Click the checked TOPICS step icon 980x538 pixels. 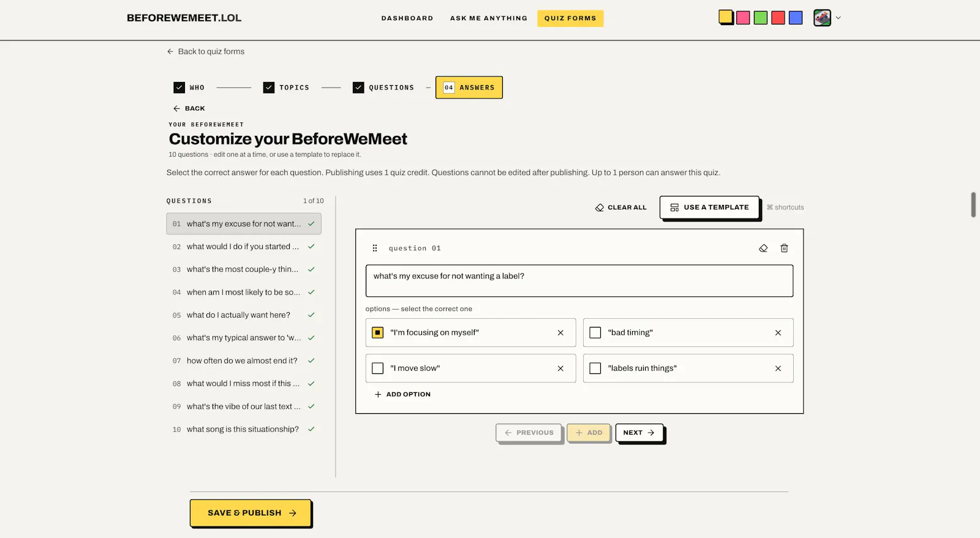269,88
